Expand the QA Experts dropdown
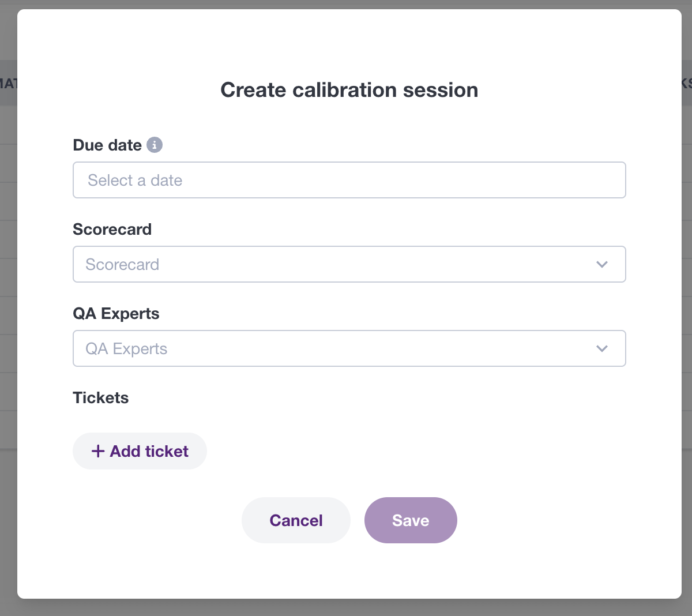Viewport: 692px width, 616px height. coord(349,348)
